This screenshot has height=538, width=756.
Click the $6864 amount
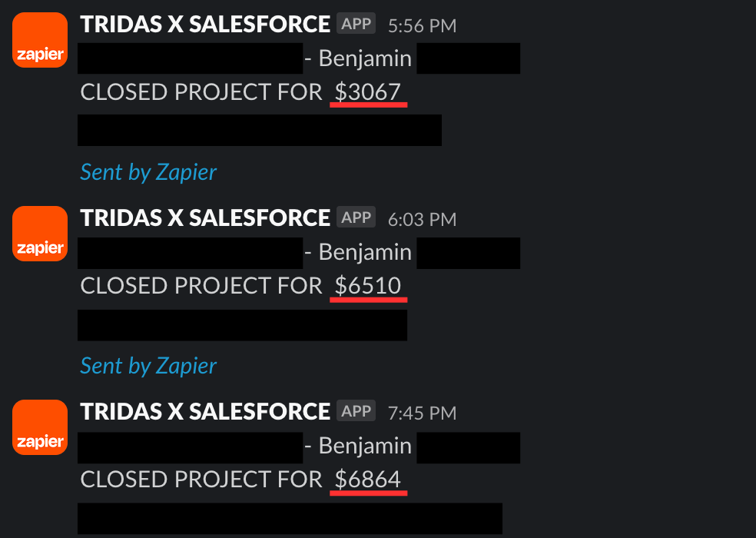pos(368,479)
